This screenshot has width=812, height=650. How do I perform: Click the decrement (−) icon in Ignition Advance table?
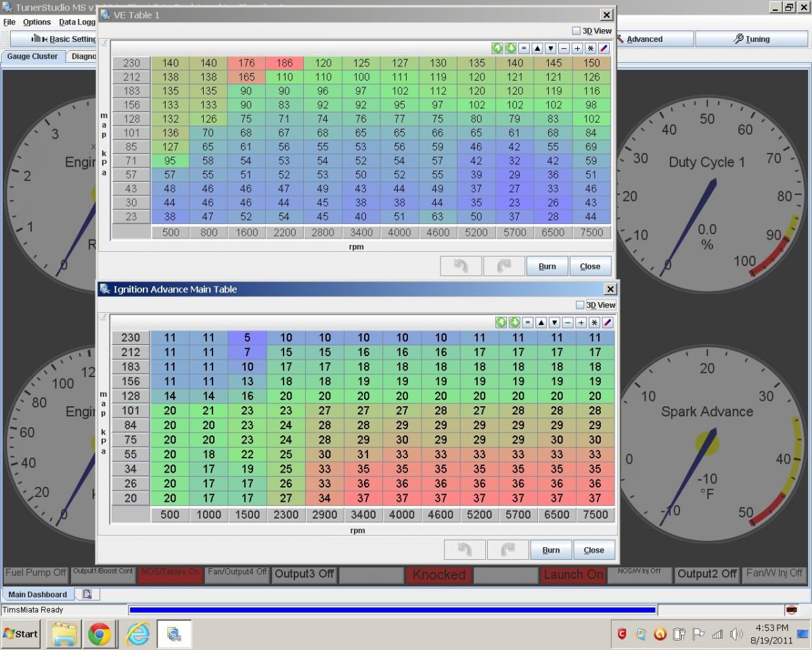pos(568,323)
